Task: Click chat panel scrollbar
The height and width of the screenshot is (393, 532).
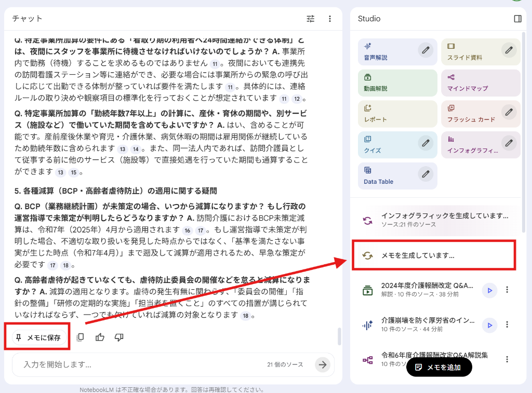Action: click(x=339, y=336)
